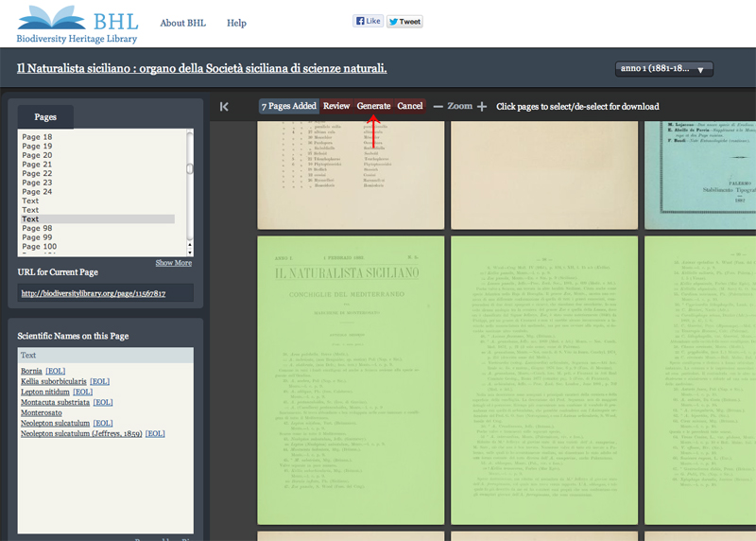Open the EOL link next to Bornia

coord(56,371)
